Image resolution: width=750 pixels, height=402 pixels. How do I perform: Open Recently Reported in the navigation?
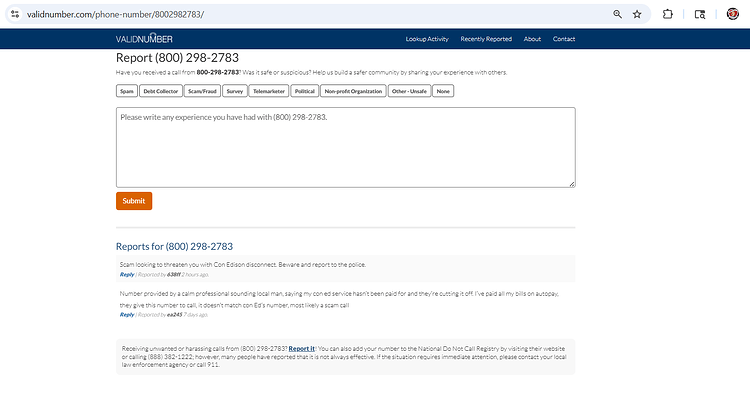pyautogui.click(x=486, y=39)
